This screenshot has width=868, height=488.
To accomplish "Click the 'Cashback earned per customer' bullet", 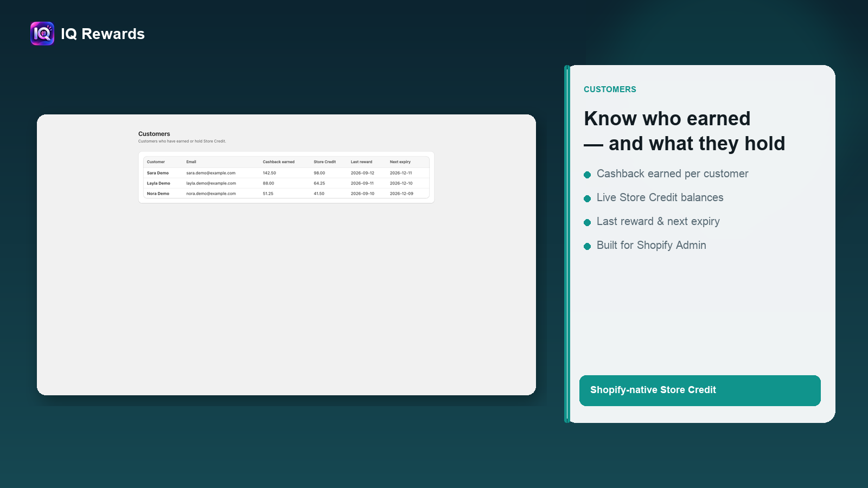I will click(672, 174).
